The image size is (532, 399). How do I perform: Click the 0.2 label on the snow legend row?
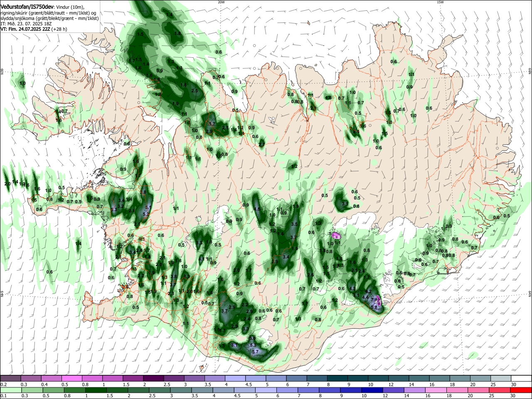point(3,384)
